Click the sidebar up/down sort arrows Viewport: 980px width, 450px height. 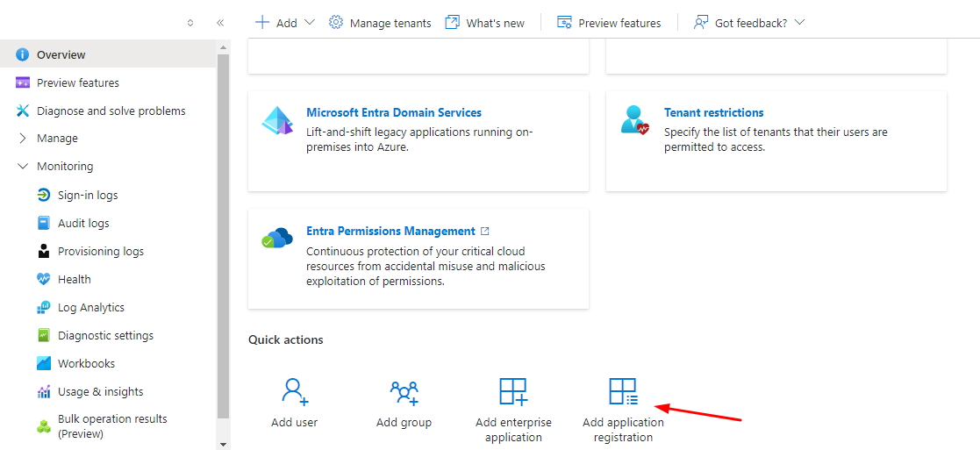pyautogui.click(x=190, y=23)
